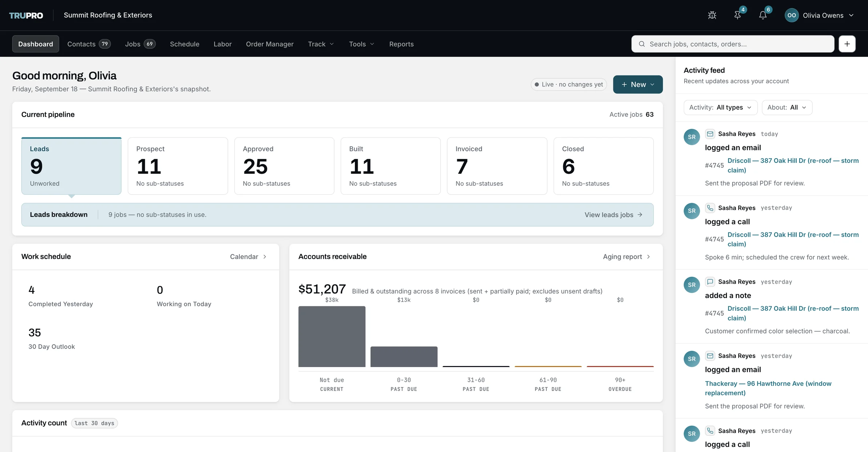Click the OO user avatar
The height and width of the screenshot is (452, 868).
(792, 15)
